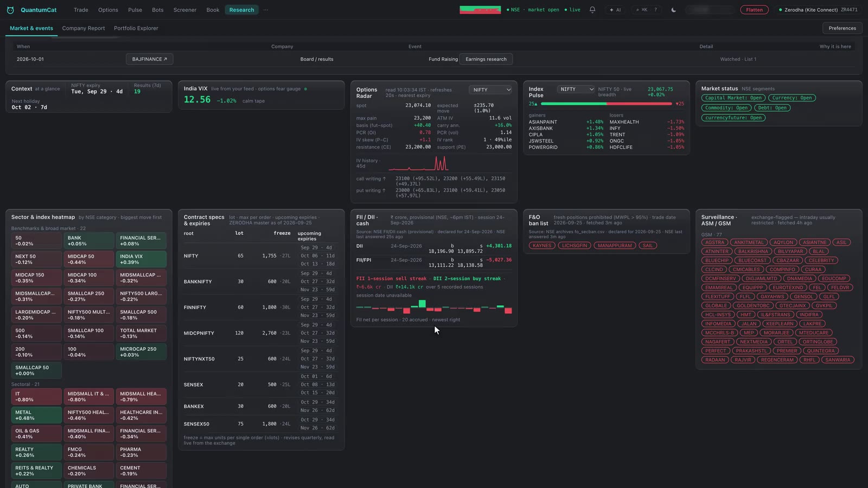Click the MICROCAP 250 heatmap tile
Screen dimensions: 868x488
coord(141,352)
